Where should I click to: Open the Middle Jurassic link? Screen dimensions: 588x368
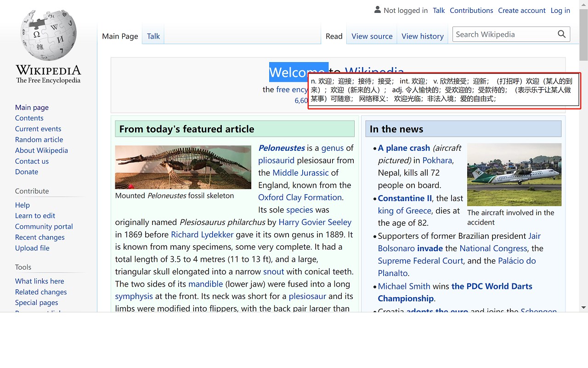click(x=301, y=172)
